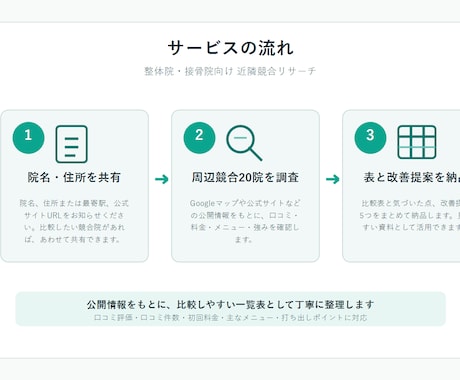Image resolution: width=460 pixels, height=380 pixels.
Task: Click subtitle 整体院・接骨院向け 近隣競合リサーチ
Action: [x=230, y=71]
